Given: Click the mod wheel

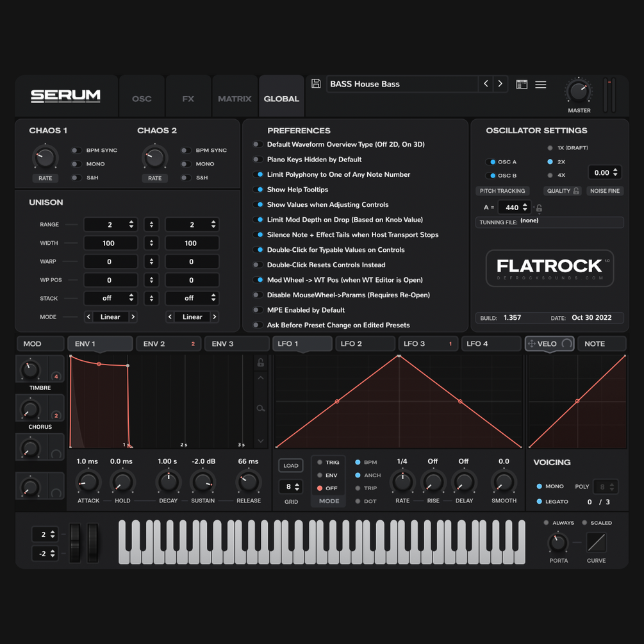Looking at the screenshot, I should 93,542.
